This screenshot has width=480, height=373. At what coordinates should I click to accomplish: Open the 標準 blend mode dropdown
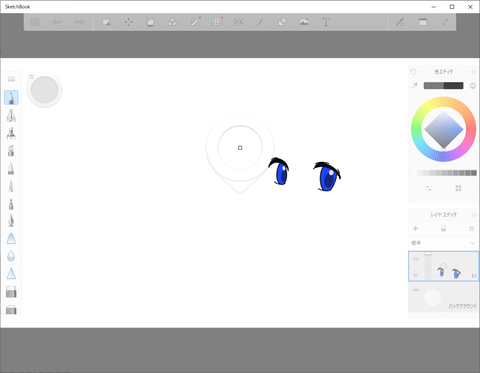pyautogui.click(x=443, y=243)
